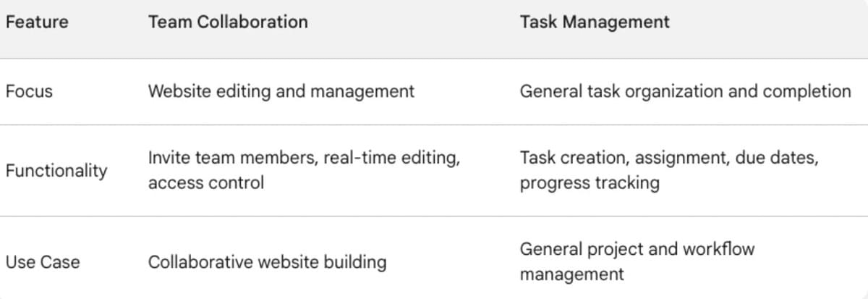The image size is (868, 299).
Task: Click the "General project and workflow" line
Action: click(x=637, y=249)
